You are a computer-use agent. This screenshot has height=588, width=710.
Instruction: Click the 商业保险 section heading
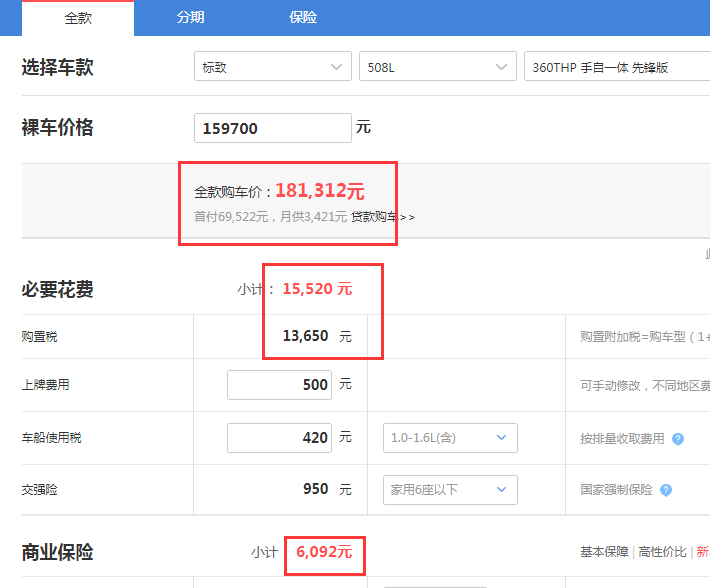pyautogui.click(x=58, y=552)
